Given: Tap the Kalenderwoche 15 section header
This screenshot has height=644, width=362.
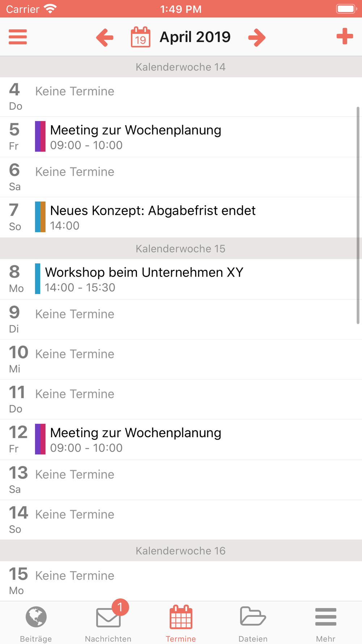Looking at the screenshot, I should [181, 248].
